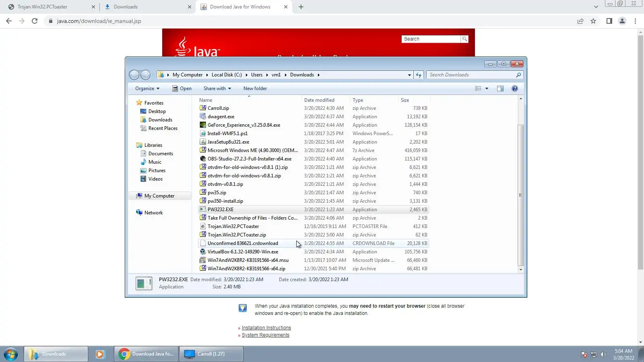Screen dimensions: 644x362
Task: Click the JavaSetup8u321.exe icon
Action: (x=203, y=142)
